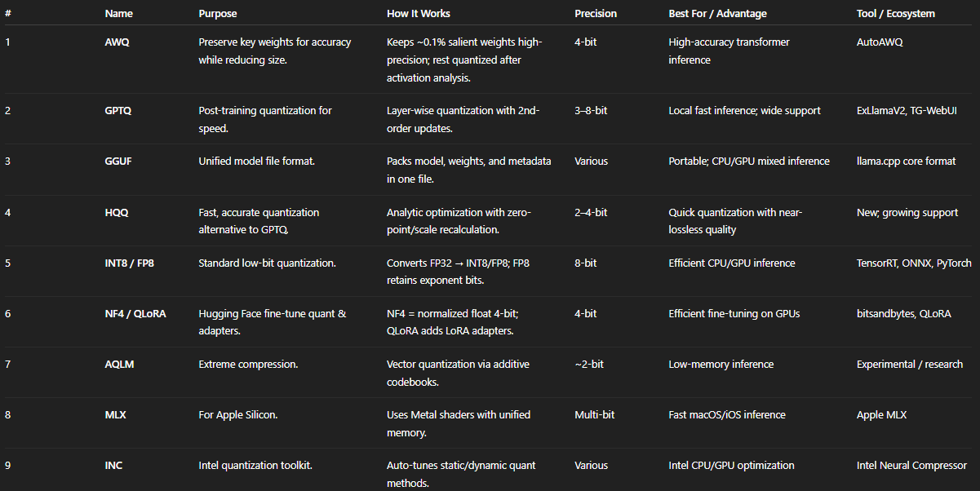The width and height of the screenshot is (980, 491).
Task: Click the AutoAWQ tool cell
Action: [x=880, y=42]
